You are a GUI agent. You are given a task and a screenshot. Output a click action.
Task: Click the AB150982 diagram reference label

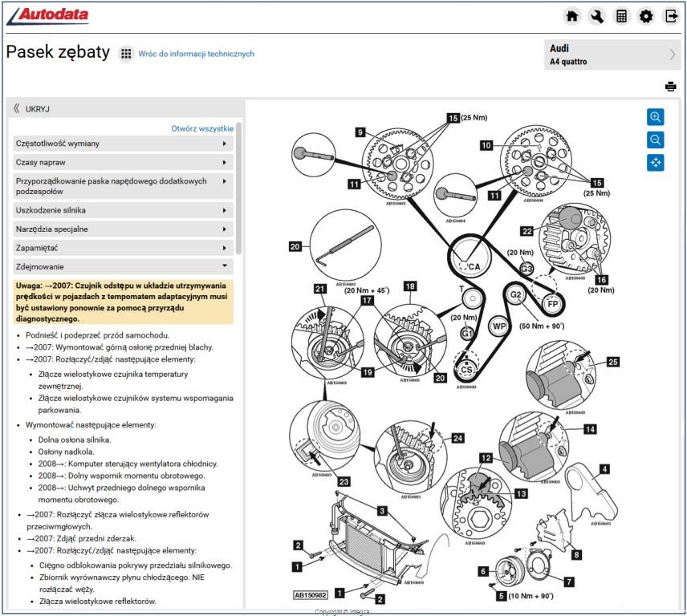pos(311,595)
